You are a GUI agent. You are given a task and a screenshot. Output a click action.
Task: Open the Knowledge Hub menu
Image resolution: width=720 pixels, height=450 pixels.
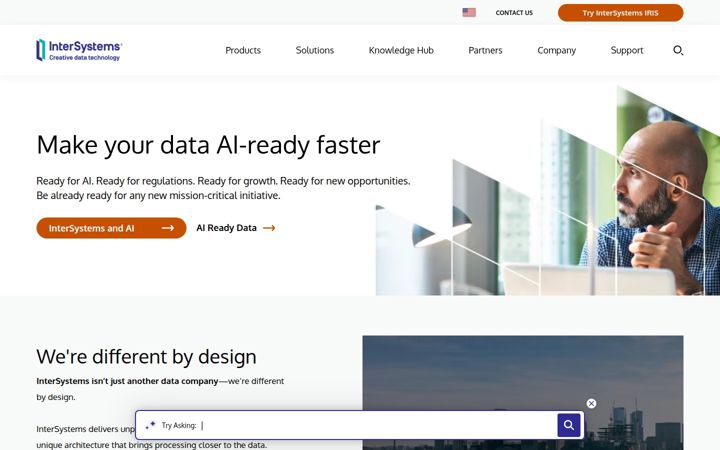(401, 50)
